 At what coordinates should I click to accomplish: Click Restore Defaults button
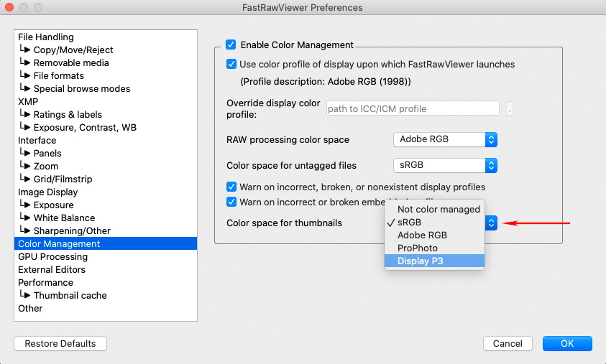(x=60, y=343)
